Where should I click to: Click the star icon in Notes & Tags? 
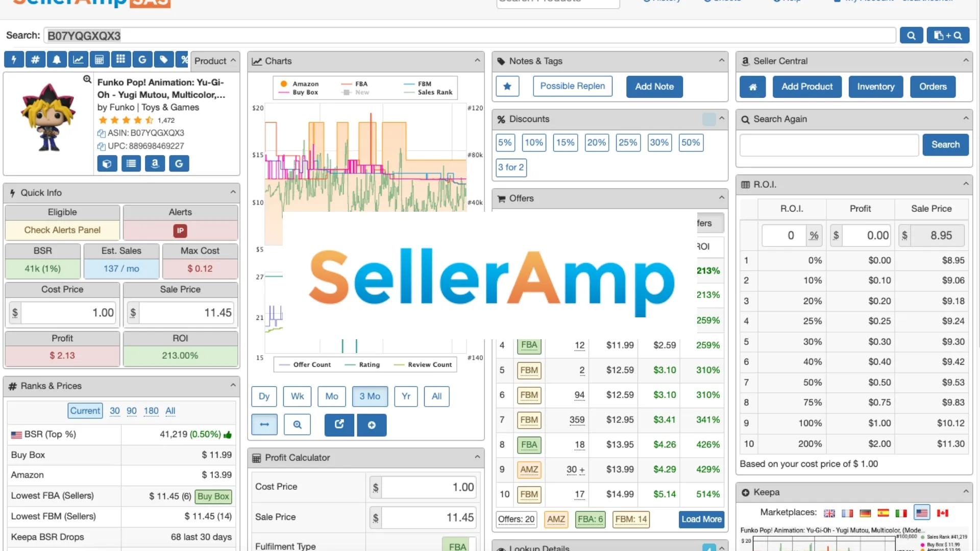pos(507,87)
